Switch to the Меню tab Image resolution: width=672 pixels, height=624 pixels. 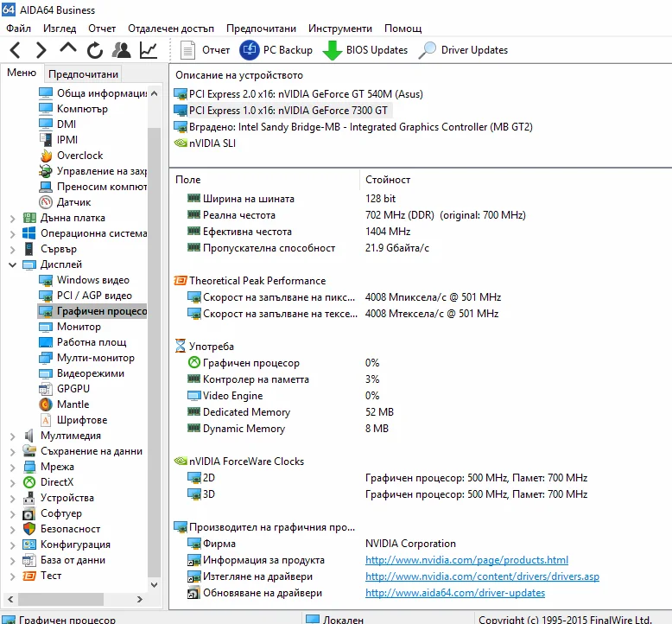(x=22, y=73)
